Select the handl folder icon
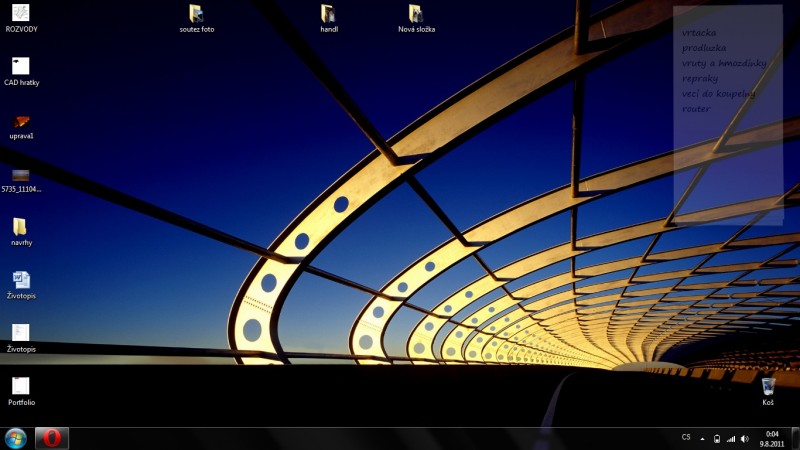Viewport: 800px width, 450px height. [x=328, y=14]
